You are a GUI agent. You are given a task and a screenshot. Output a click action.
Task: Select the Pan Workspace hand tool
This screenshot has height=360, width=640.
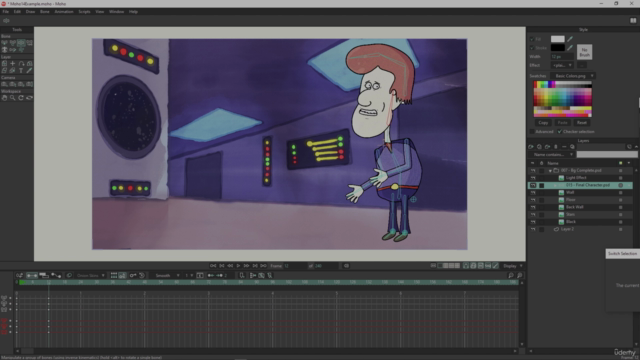click(x=4, y=98)
